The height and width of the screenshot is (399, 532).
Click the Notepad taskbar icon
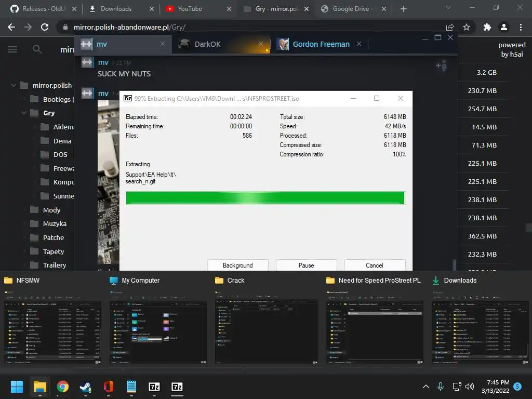(131, 387)
